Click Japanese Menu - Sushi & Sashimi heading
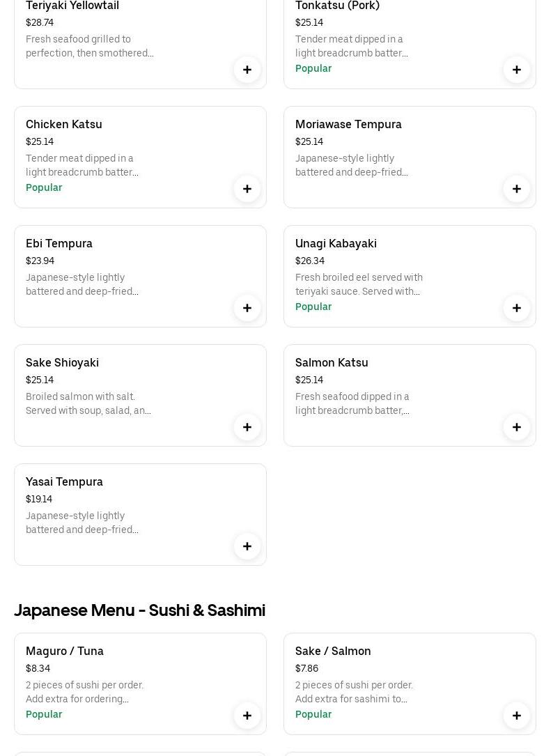Image resolution: width=560 pixels, height=756 pixels. 140,610
